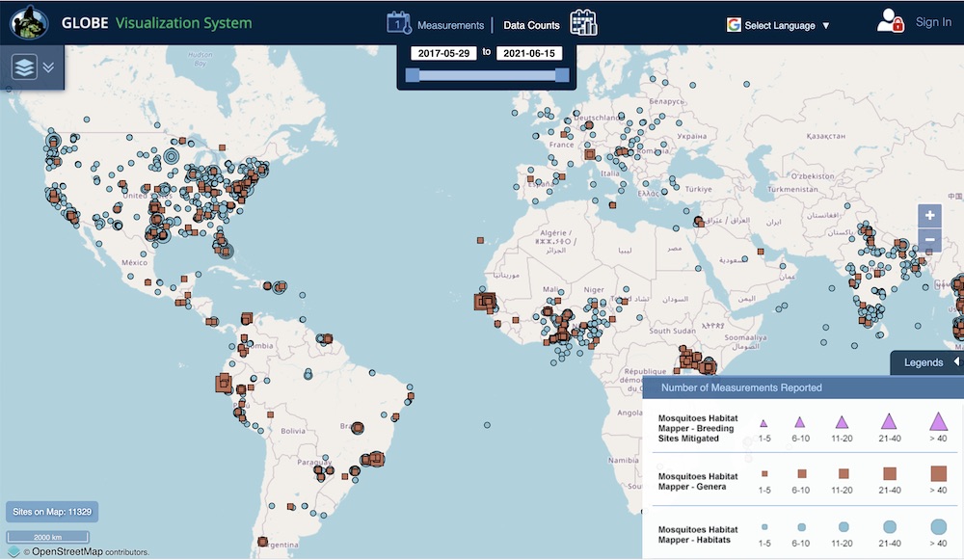The image size is (964, 560).
Task: Click the Sites on Map: 11329 badge
Action: point(52,512)
